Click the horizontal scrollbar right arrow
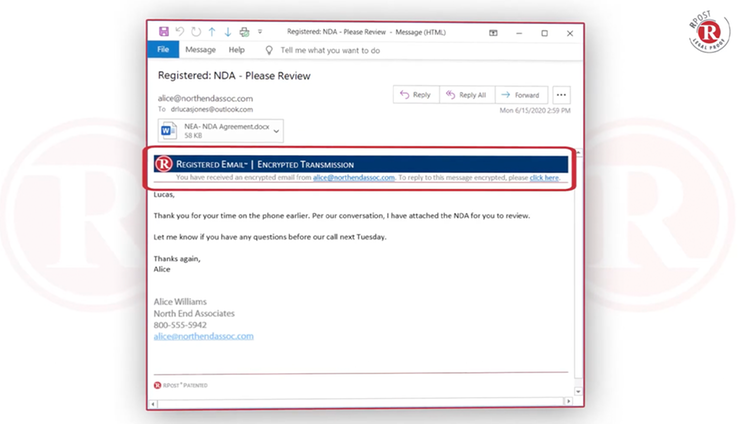This screenshot has height=424, width=750. point(568,402)
